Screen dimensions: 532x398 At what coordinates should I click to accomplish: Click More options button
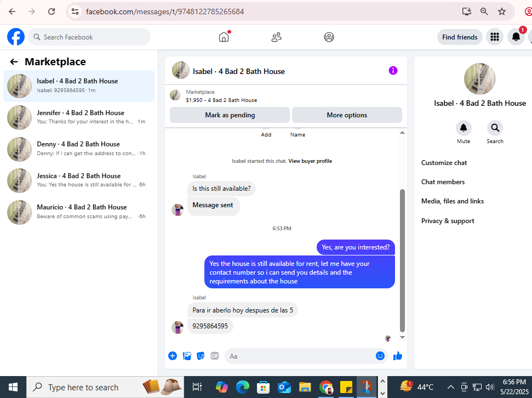(347, 115)
